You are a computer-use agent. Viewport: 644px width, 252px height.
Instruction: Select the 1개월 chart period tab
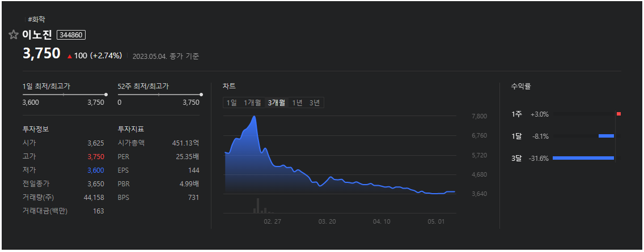click(252, 102)
